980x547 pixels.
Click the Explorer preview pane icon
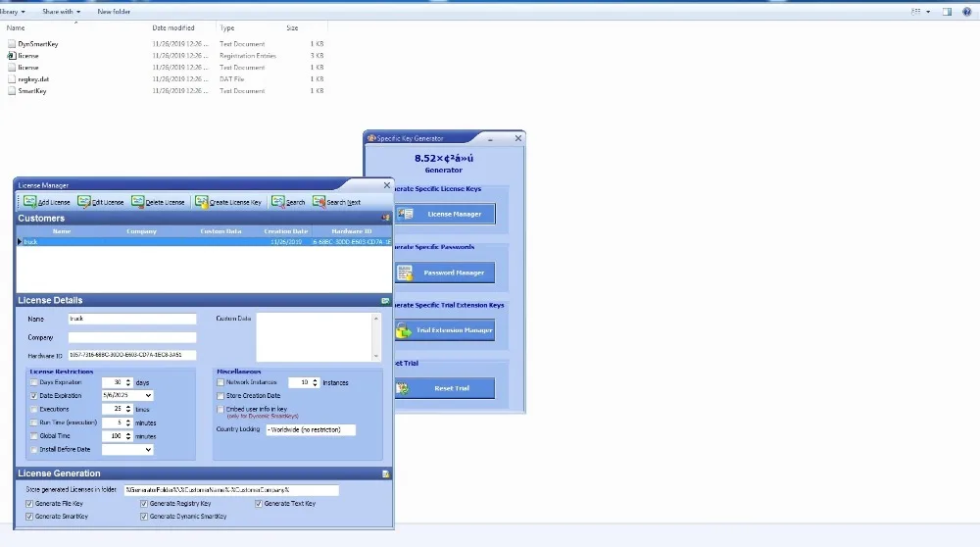pyautogui.click(x=948, y=11)
